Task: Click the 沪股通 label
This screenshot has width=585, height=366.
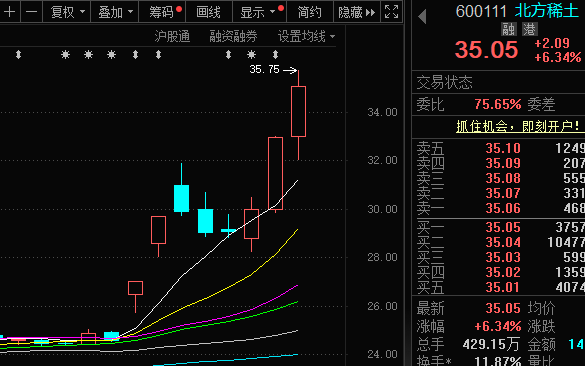Action: pos(172,37)
